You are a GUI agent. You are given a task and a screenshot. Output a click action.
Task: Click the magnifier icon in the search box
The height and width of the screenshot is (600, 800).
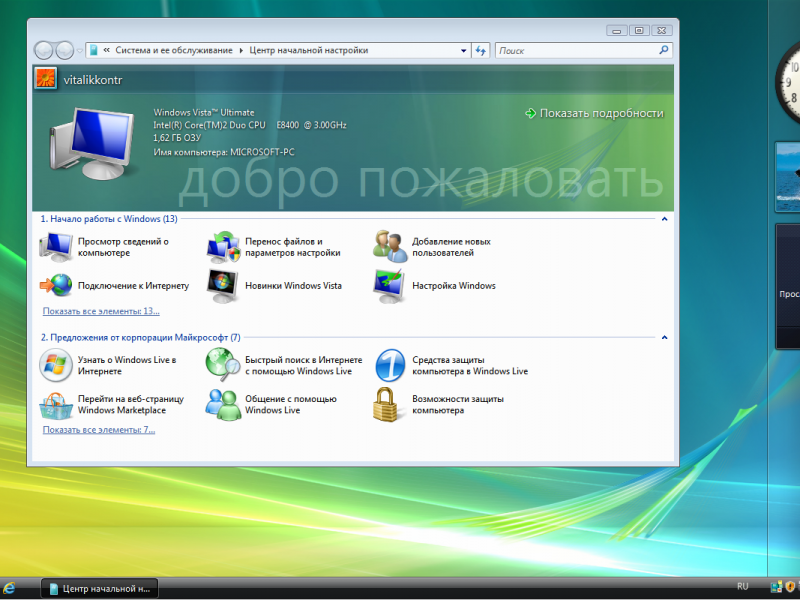pos(663,50)
